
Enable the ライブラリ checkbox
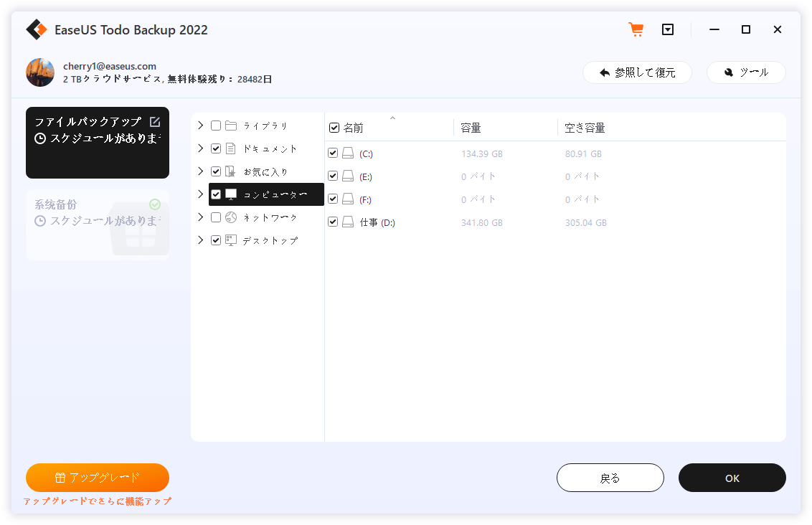click(x=216, y=125)
